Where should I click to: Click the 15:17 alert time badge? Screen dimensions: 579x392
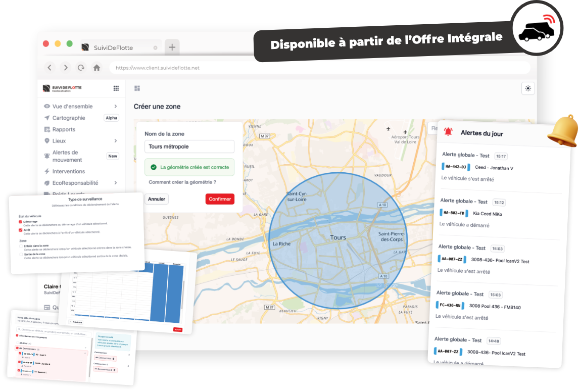501,156
